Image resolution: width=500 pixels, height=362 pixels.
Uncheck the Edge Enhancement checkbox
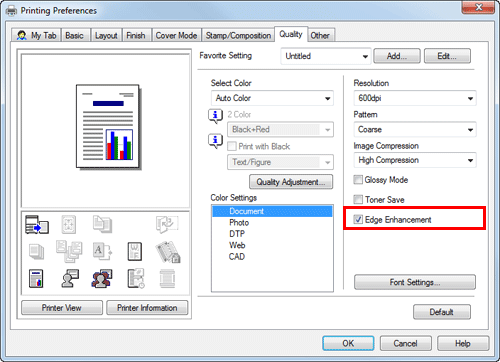358,219
